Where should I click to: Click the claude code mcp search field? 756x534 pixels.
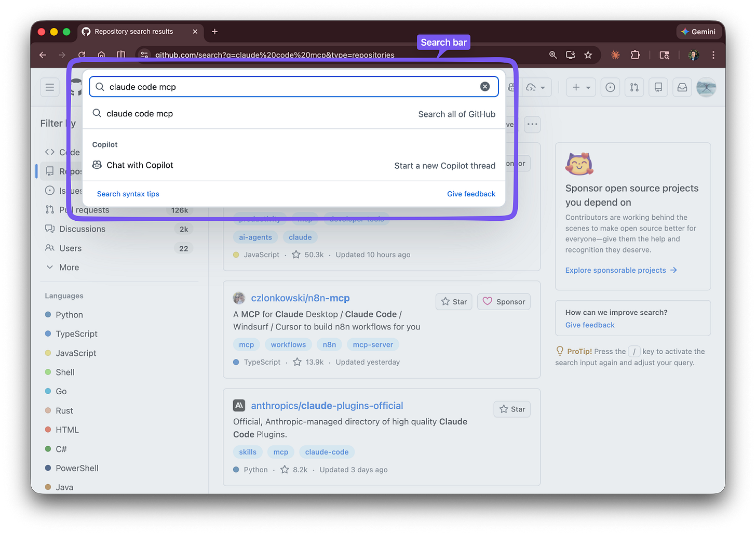click(294, 87)
